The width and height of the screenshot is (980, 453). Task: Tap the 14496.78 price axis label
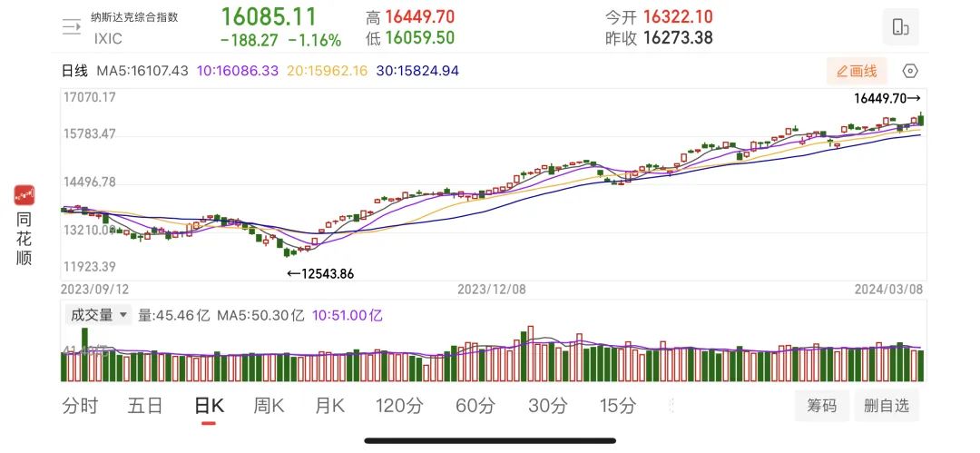point(89,182)
